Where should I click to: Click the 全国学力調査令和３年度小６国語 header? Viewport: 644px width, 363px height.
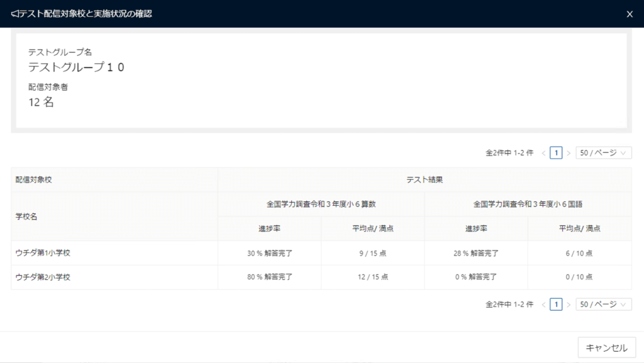(x=528, y=204)
